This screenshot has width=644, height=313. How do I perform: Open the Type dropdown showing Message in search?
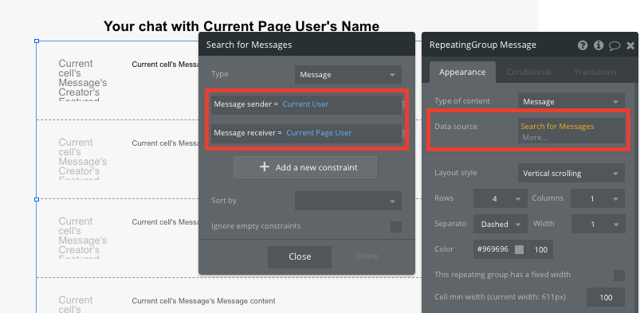(x=348, y=75)
